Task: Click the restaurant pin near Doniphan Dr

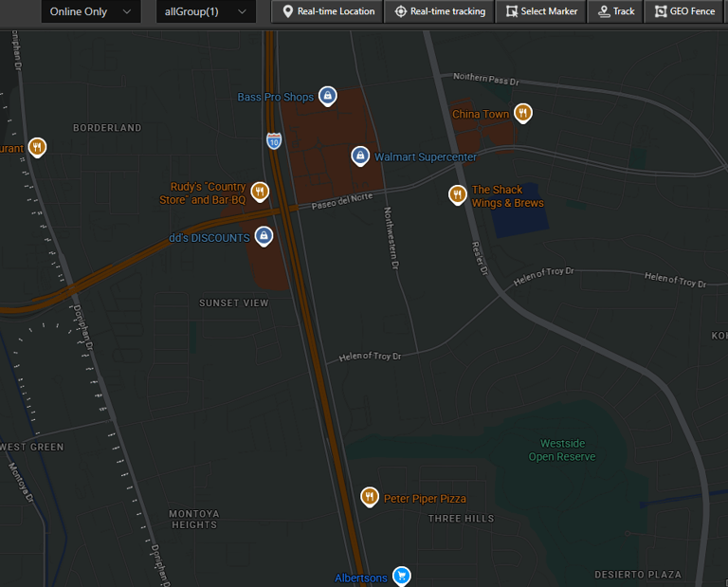Action: 37,148
